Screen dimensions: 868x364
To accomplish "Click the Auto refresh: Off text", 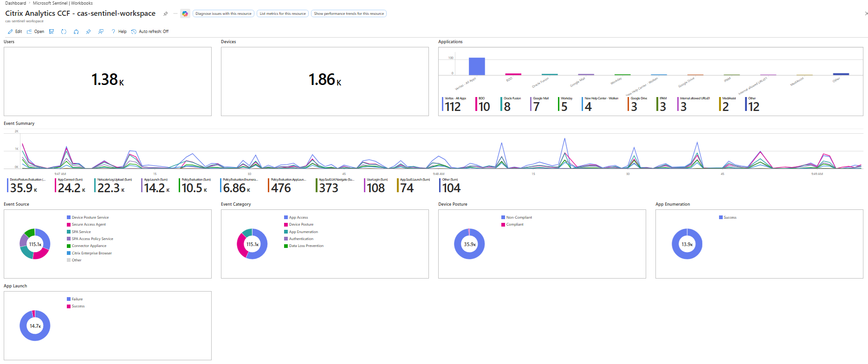I will click(x=154, y=32).
